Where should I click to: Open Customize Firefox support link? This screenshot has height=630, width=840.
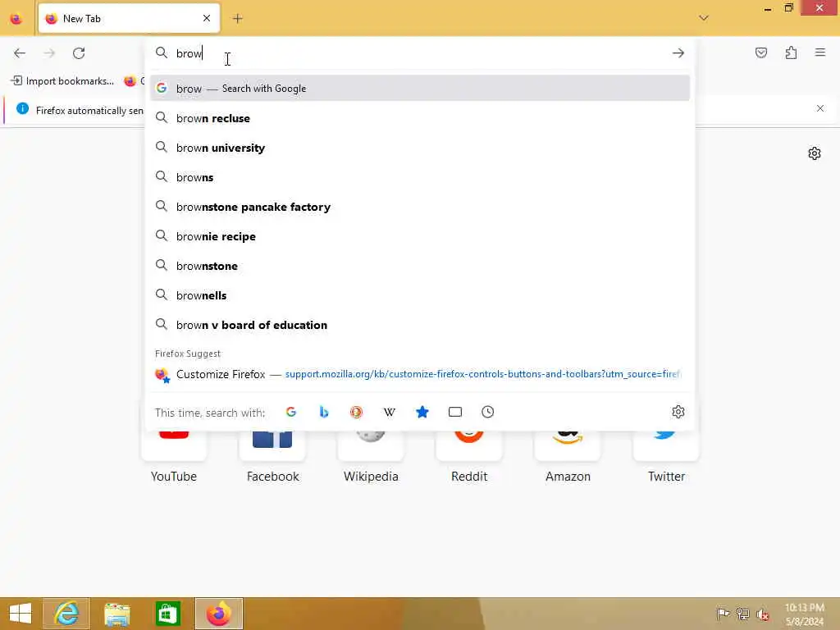pyautogui.click(x=419, y=374)
